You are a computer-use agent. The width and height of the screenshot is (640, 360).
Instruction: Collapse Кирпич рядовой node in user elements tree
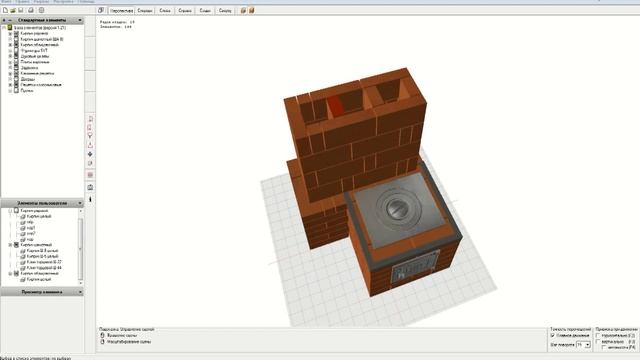point(10,211)
